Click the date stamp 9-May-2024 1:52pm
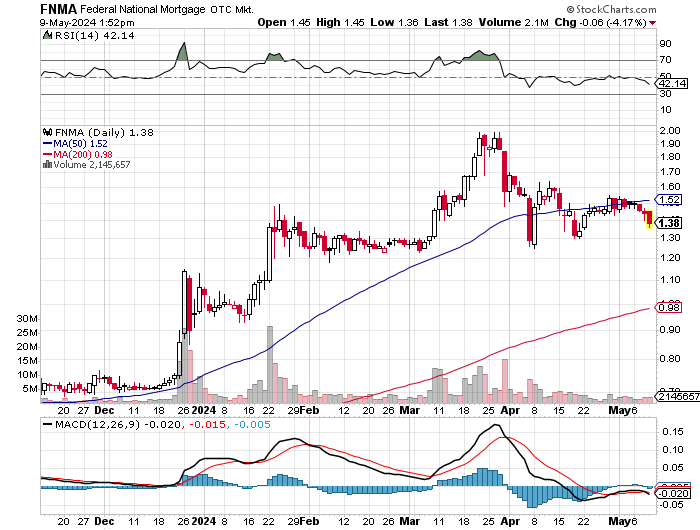 87,23
